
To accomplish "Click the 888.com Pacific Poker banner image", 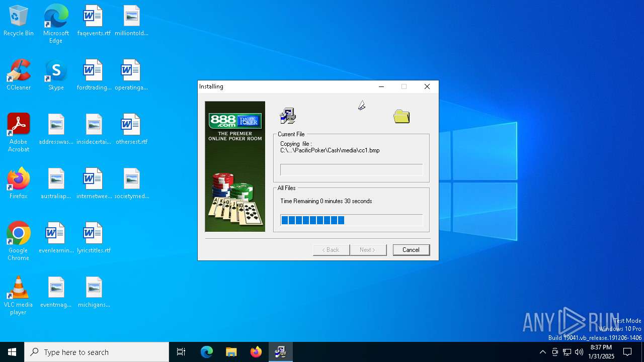I will pos(235,166).
